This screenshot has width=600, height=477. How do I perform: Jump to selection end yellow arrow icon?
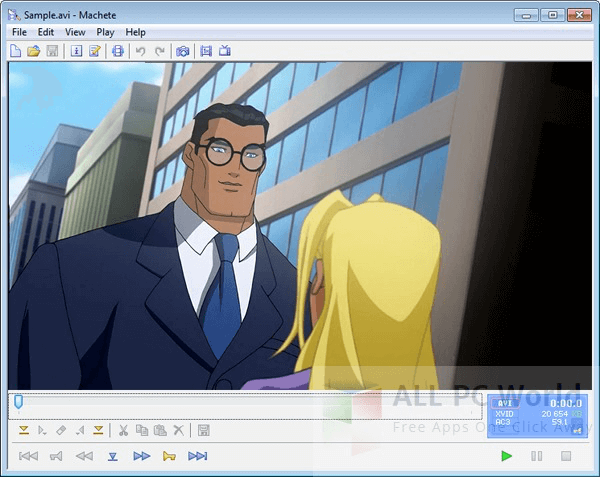(x=98, y=431)
